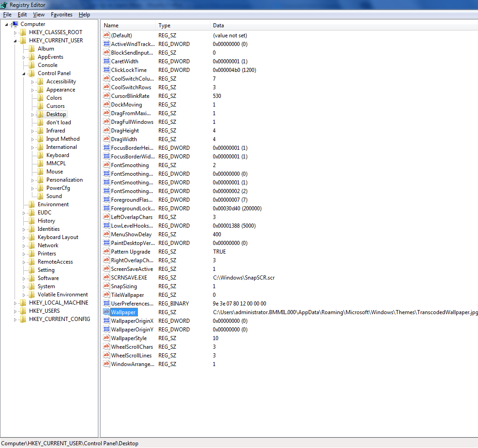Select the Wallpaper value name

[x=123, y=312]
